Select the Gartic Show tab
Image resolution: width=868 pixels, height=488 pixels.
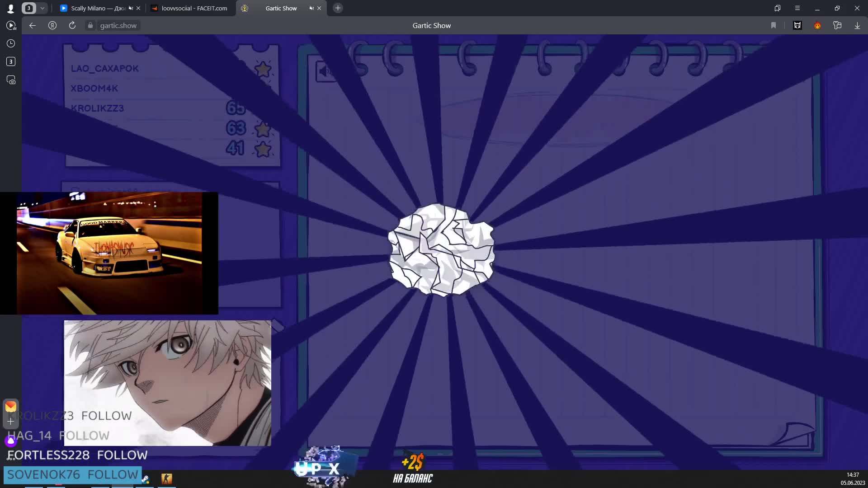point(281,8)
